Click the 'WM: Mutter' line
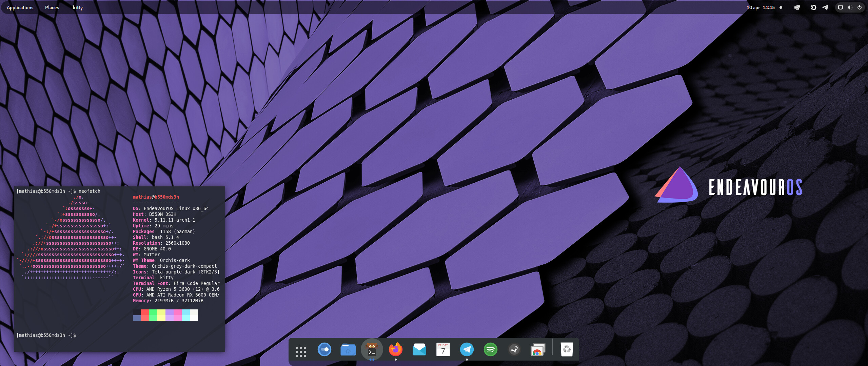 click(x=146, y=255)
